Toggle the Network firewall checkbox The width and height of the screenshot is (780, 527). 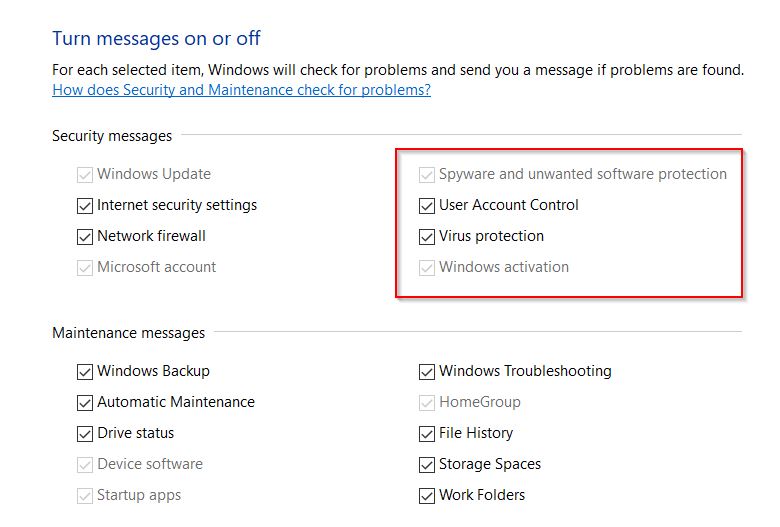tap(85, 236)
